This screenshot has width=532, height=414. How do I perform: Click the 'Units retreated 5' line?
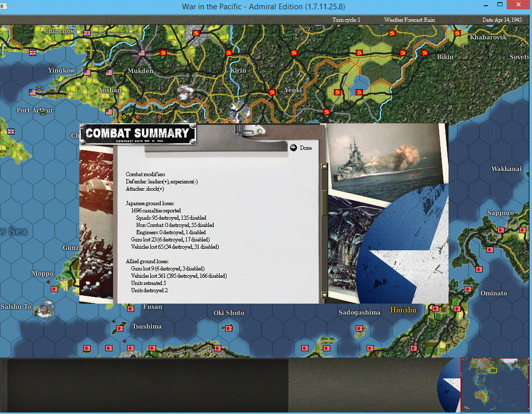coord(149,283)
